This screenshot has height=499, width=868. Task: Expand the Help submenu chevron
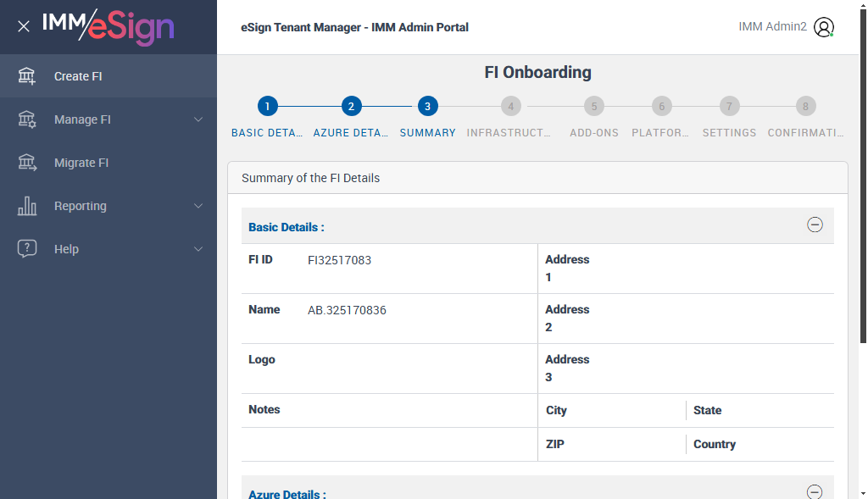198,249
